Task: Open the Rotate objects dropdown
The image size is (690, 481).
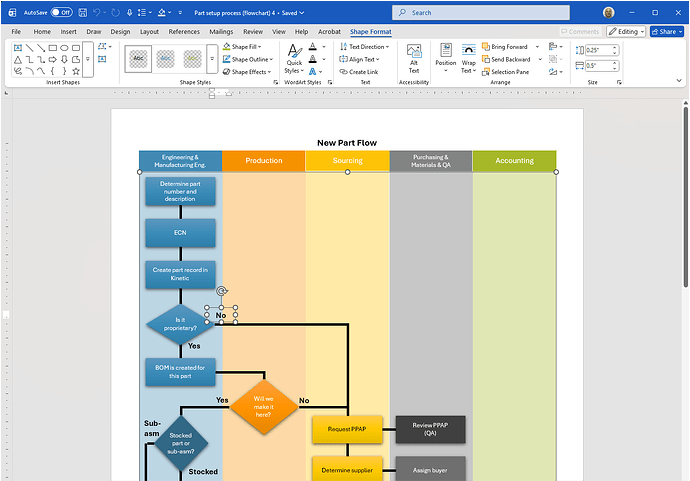Action: [x=556, y=72]
